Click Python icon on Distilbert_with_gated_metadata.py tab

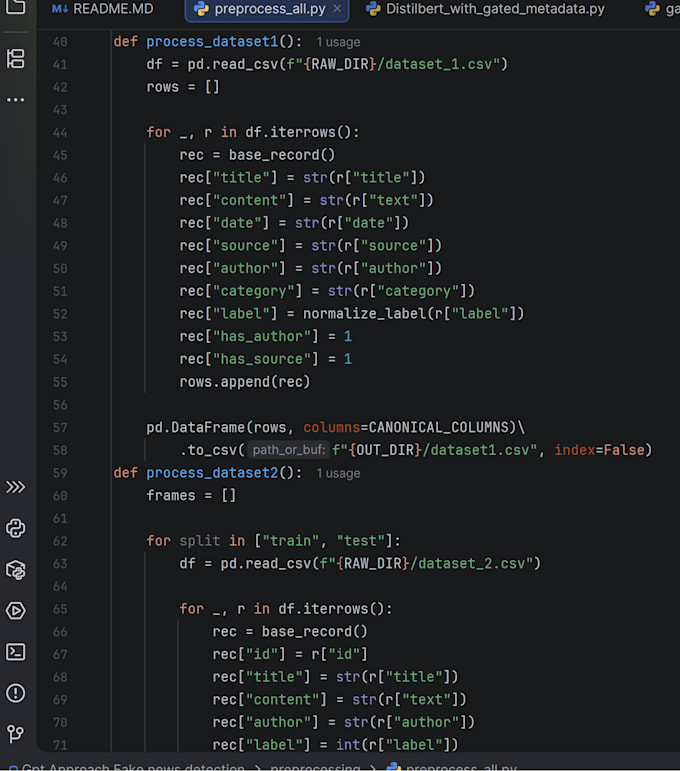click(373, 9)
